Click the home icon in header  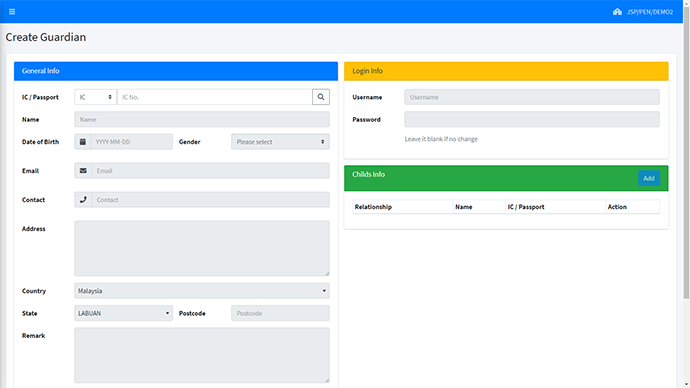point(617,11)
